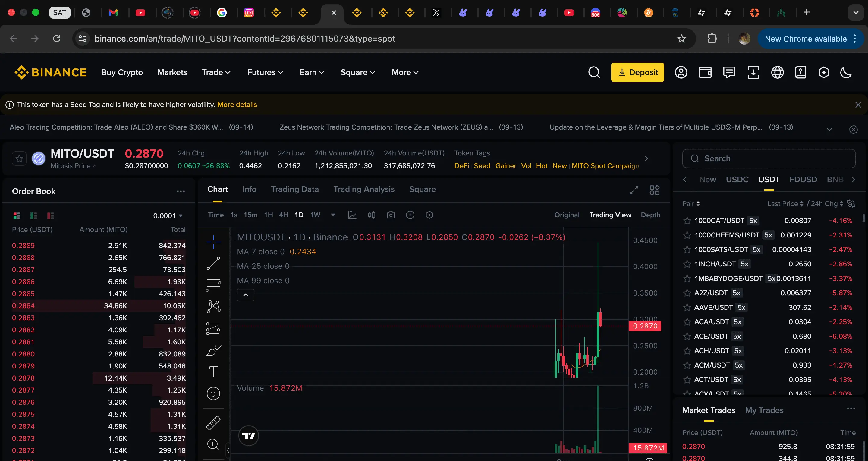
Task: Take a chart snapshot with camera icon
Action: pyautogui.click(x=391, y=215)
